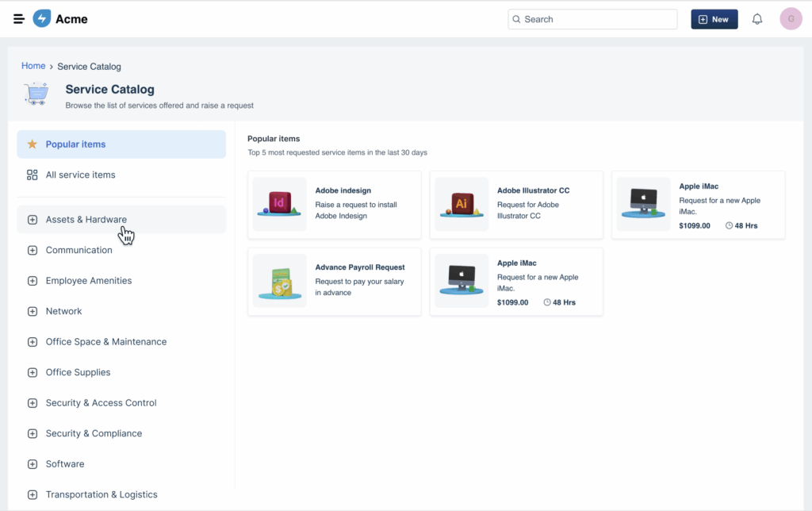Click the clock icon showing 48 Hrs
Viewport: 812px width, 511px height.
[730, 225]
